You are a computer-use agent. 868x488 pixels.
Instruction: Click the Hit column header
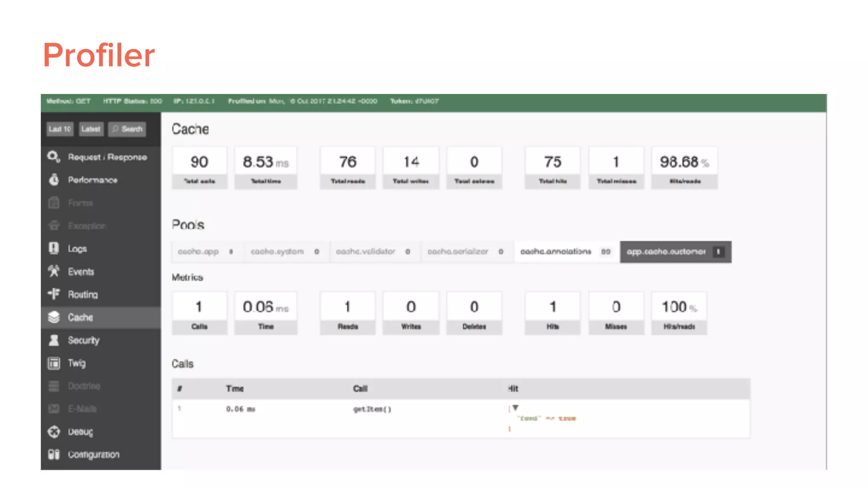coord(513,388)
